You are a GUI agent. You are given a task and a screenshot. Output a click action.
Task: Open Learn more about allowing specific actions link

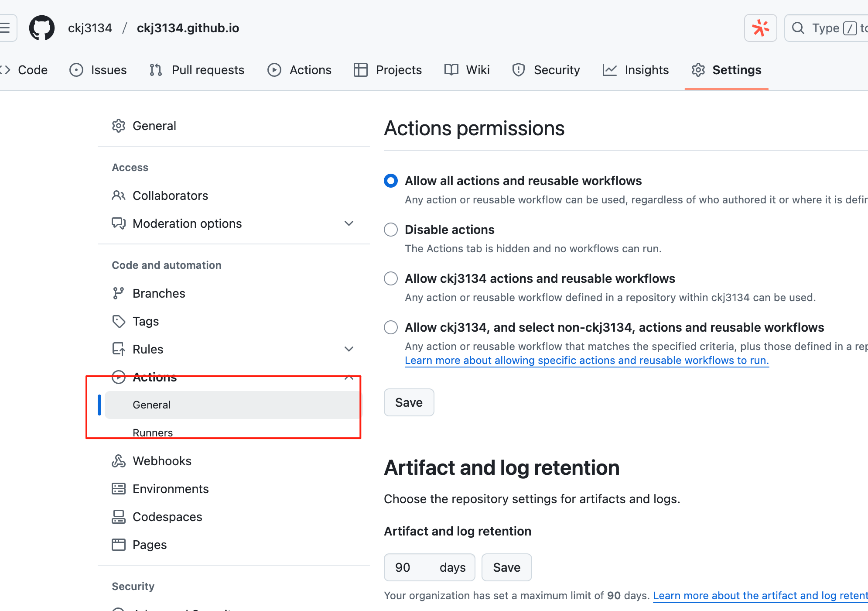pos(587,360)
